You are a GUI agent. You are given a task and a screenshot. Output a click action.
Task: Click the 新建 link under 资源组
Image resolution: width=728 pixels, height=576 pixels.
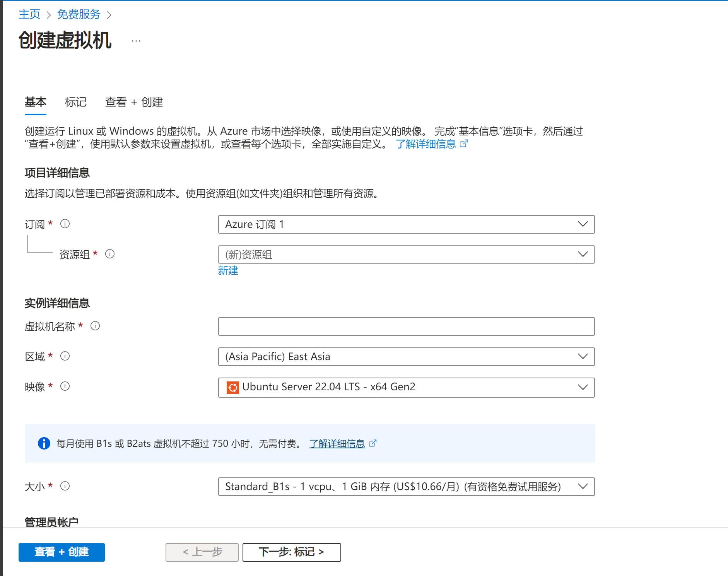point(228,270)
